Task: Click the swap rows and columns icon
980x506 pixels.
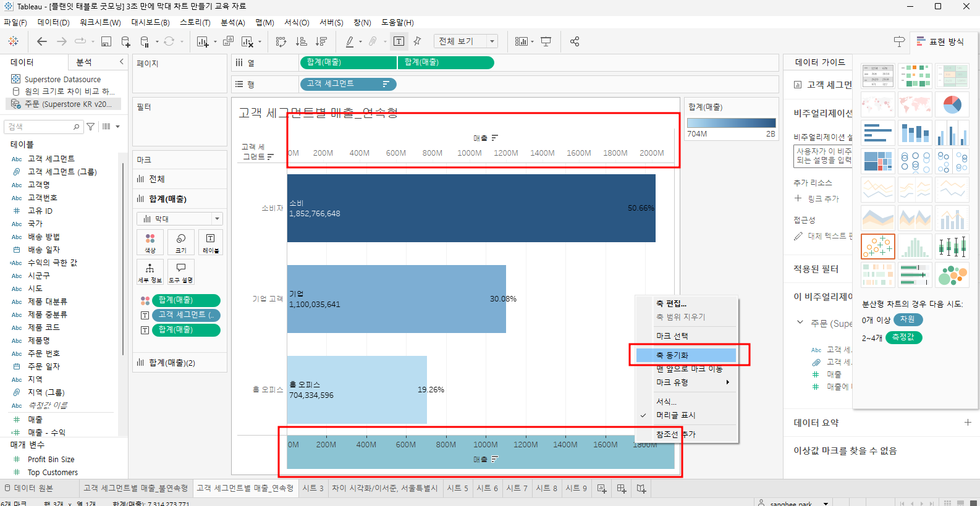Action: [281, 41]
